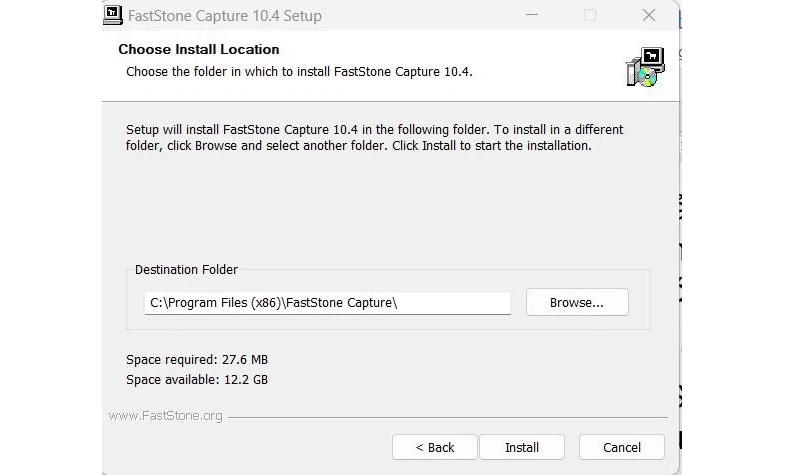Click the Browse... button

click(577, 302)
